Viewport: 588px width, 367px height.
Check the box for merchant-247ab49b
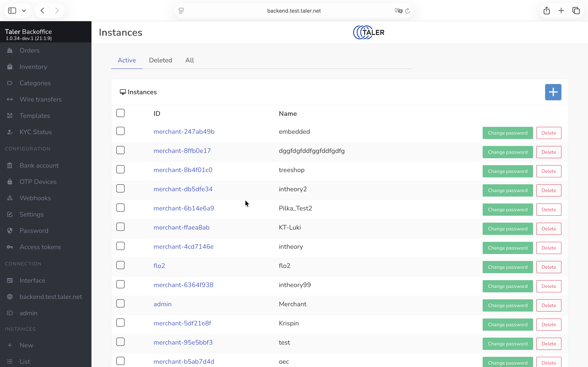click(120, 131)
